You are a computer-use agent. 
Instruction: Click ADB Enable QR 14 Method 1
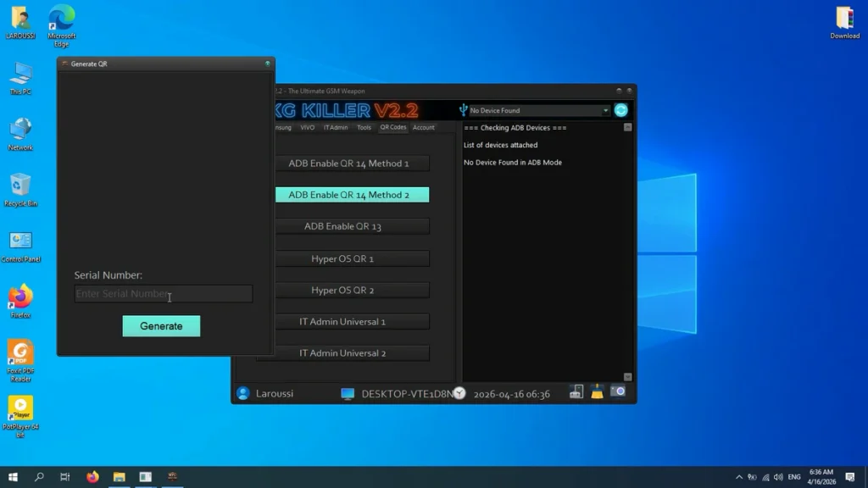pyautogui.click(x=348, y=164)
